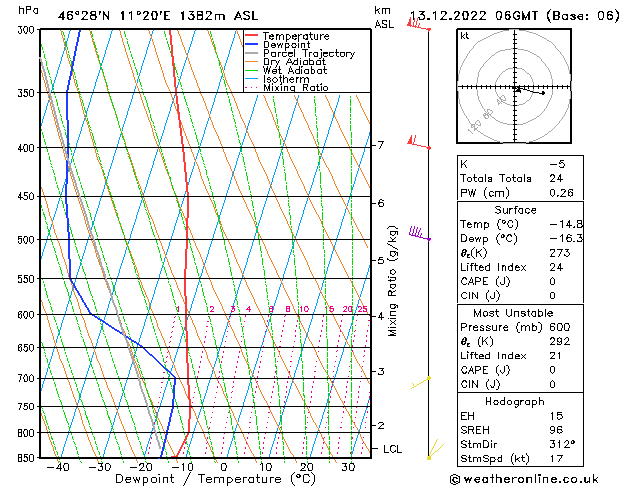Screen dimensions: 629x486
Task: Click the '30' temperature axis label
Action: 348,467
